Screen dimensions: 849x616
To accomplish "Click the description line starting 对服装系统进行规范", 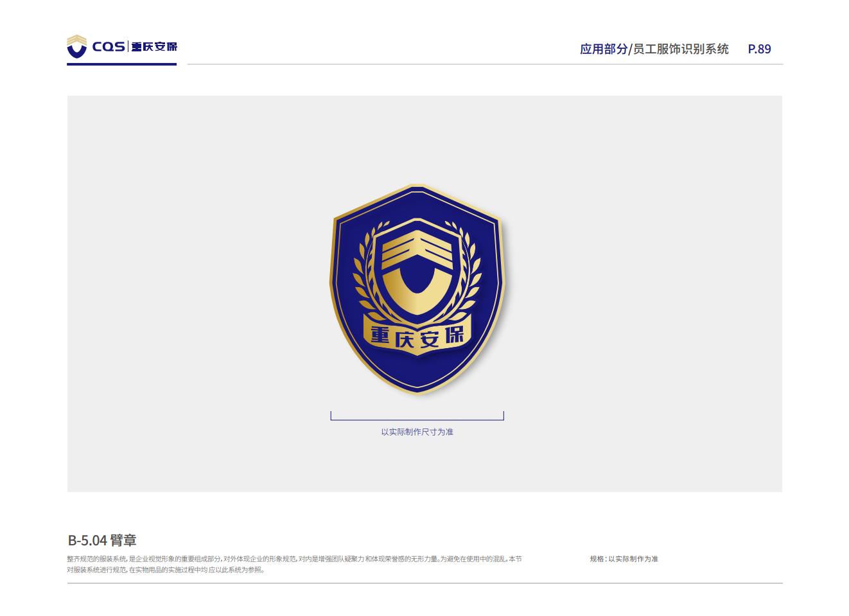I will pyautogui.click(x=166, y=570).
